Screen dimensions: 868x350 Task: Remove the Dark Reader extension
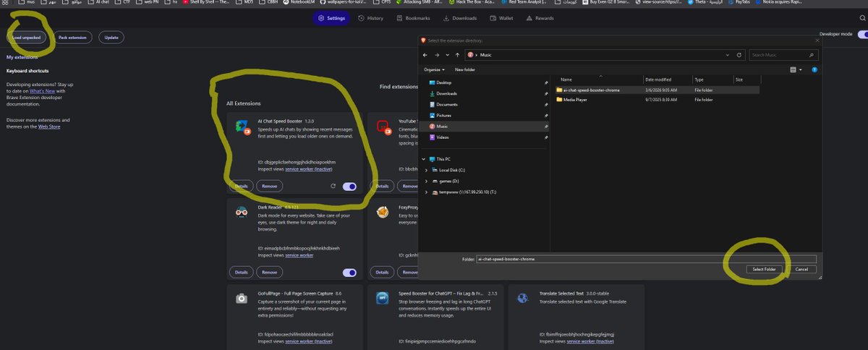pyautogui.click(x=269, y=273)
